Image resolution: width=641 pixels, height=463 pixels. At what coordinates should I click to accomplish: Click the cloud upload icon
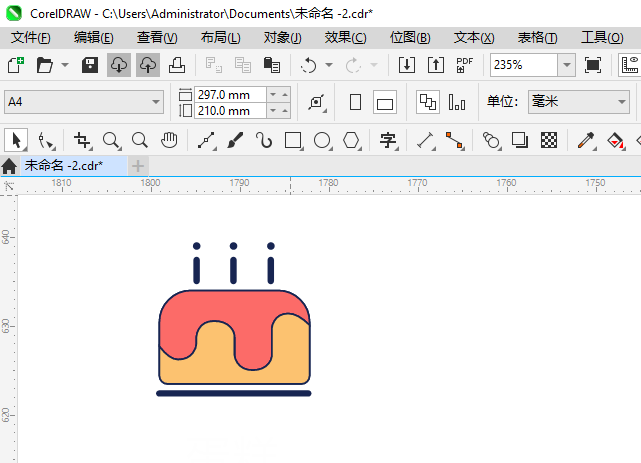pyautogui.click(x=148, y=65)
